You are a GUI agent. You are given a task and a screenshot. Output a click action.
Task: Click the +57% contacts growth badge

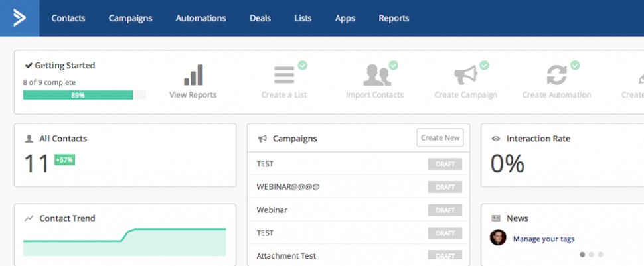[x=64, y=160]
